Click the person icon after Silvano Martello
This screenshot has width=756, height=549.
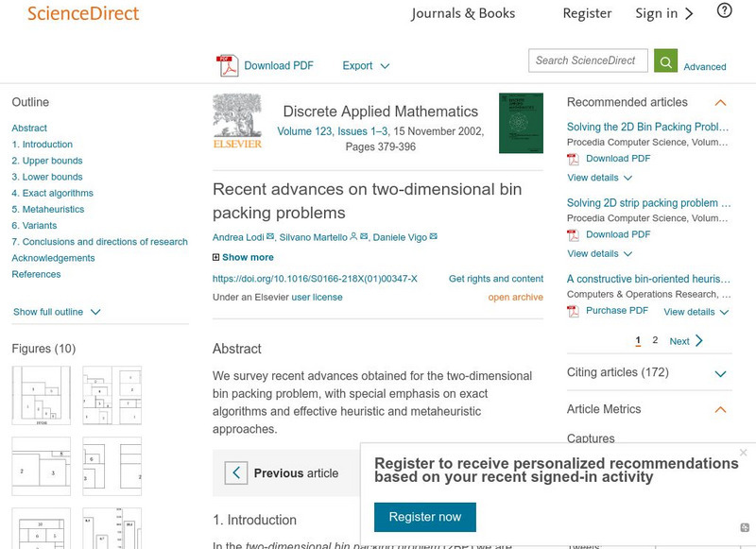coord(353,236)
